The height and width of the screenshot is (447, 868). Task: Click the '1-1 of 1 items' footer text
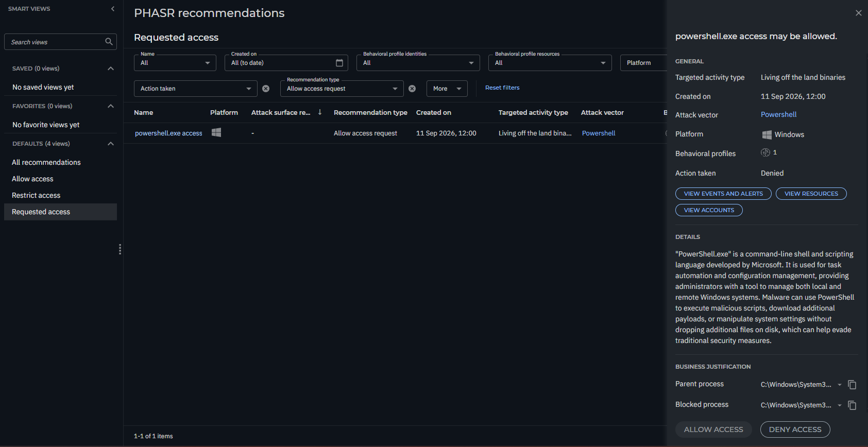pyautogui.click(x=154, y=436)
